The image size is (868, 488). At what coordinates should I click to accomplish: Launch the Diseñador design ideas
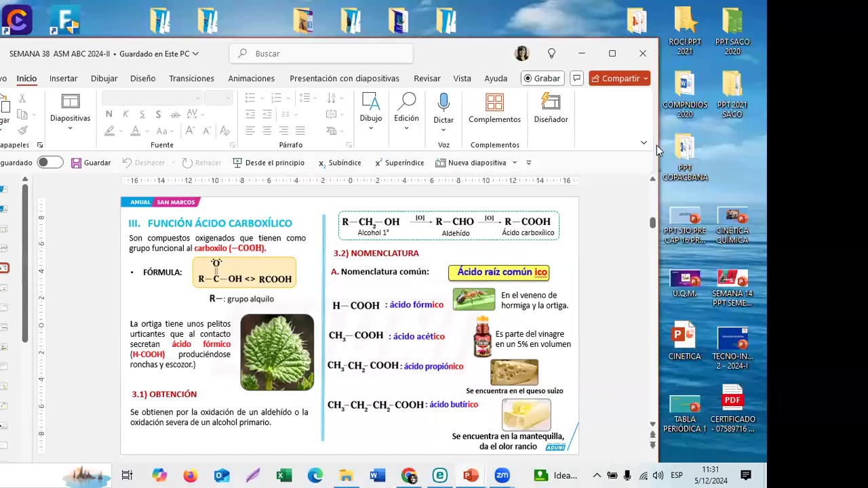pos(551,109)
